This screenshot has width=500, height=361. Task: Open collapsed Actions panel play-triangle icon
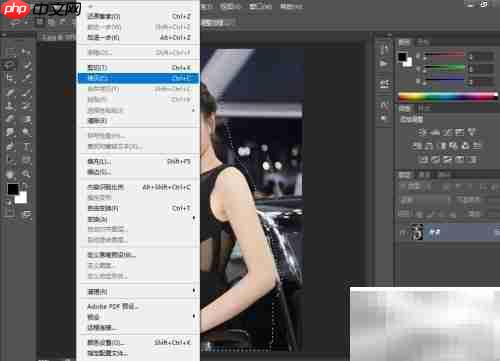tap(384, 64)
